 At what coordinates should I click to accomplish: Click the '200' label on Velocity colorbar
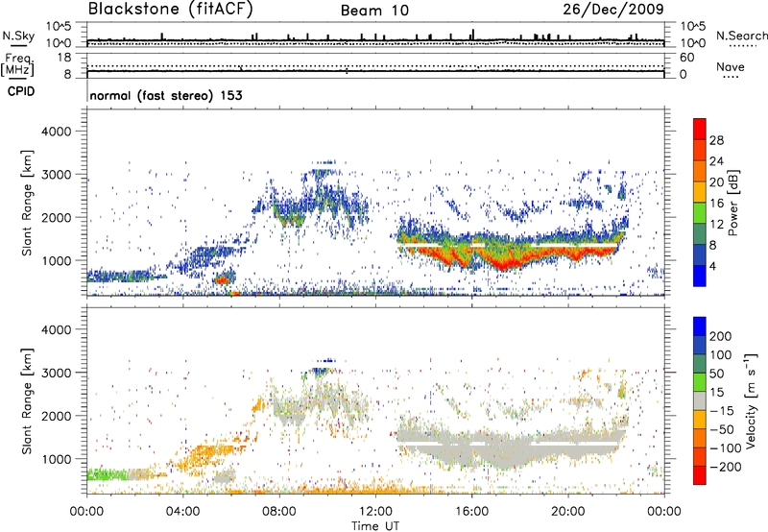721,336
